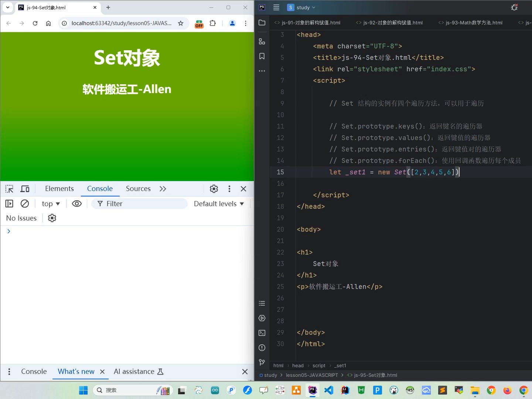Open the OFF extension icon in Chrome toolbar
This screenshot has width=532, height=399.
coord(199,24)
